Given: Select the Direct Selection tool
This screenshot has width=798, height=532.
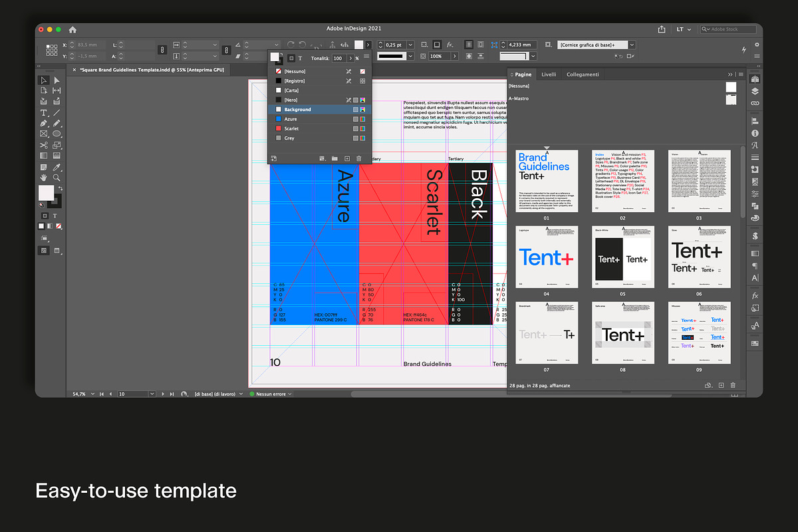Looking at the screenshot, I should (x=57, y=80).
